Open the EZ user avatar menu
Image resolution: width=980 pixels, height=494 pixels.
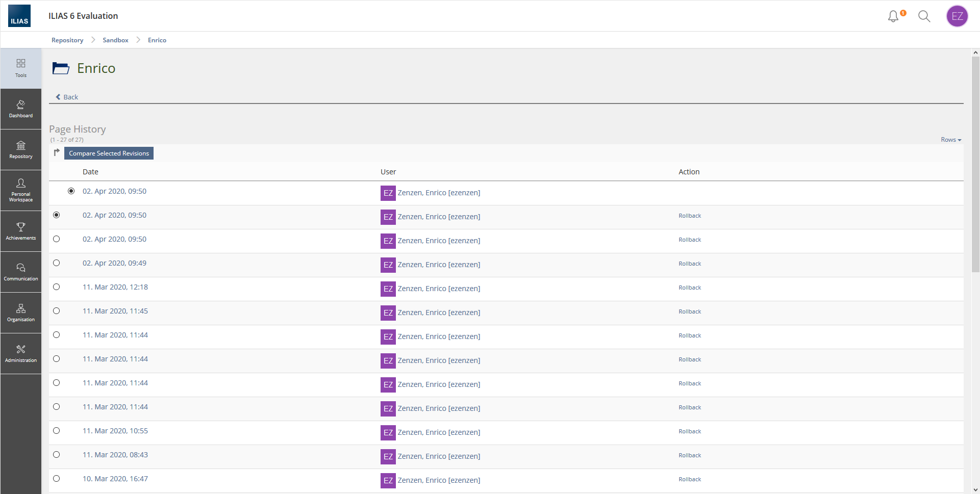[x=957, y=16]
